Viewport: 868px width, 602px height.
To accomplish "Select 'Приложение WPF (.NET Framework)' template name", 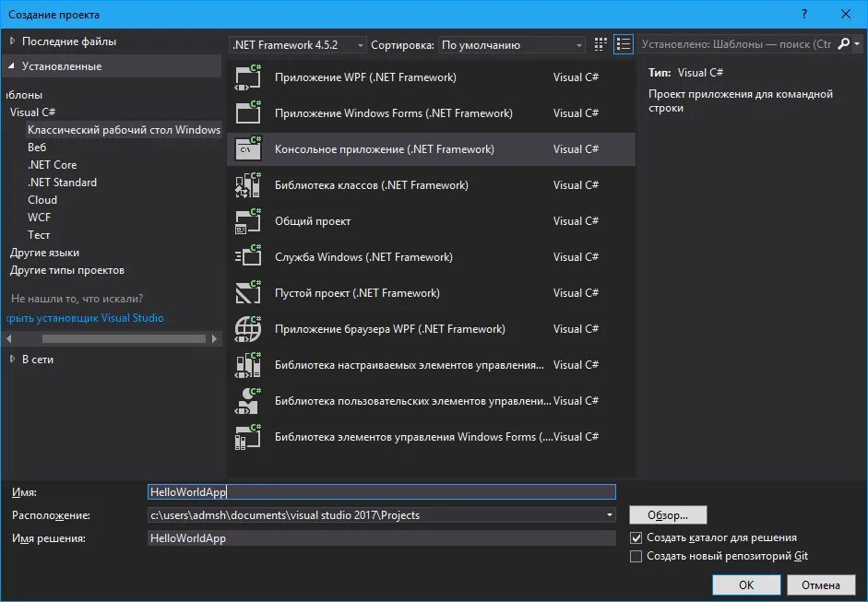I will click(365, 77).
